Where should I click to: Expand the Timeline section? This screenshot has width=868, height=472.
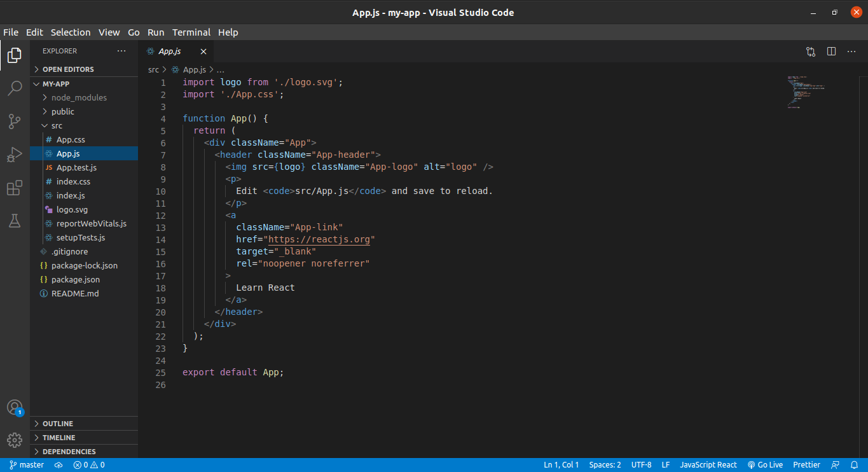[84, 438]
